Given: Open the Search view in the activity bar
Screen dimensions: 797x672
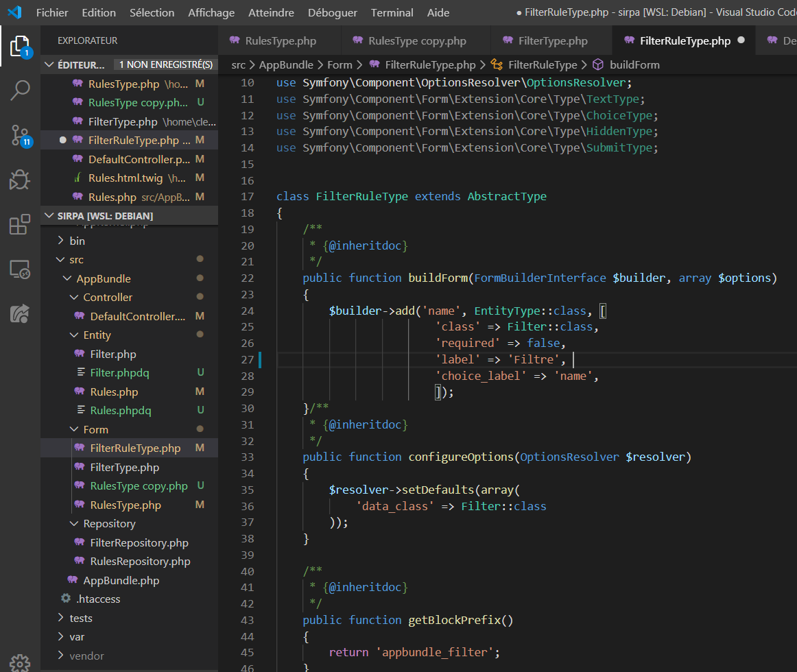Looking at the screenshot, I should [20, 90].
